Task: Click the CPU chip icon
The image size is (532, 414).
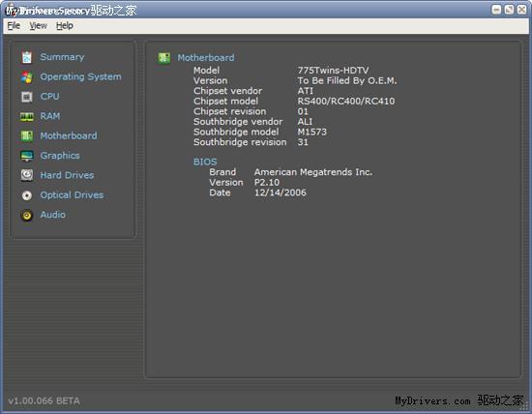Action: pos(27,97)
